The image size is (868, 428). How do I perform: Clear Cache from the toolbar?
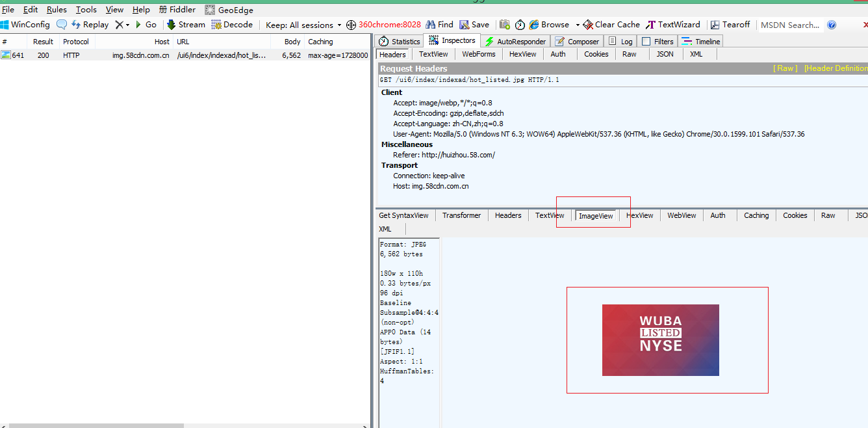coord(611,25)
